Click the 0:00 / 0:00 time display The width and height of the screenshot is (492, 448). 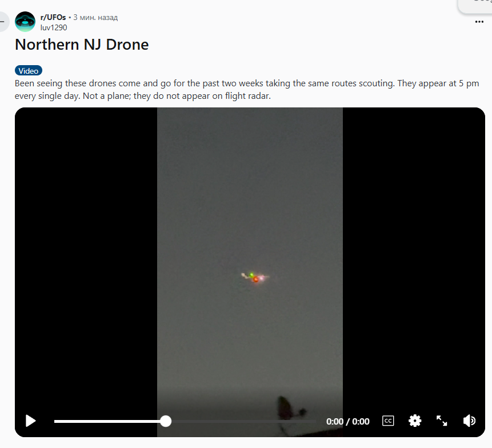(347, 421)
